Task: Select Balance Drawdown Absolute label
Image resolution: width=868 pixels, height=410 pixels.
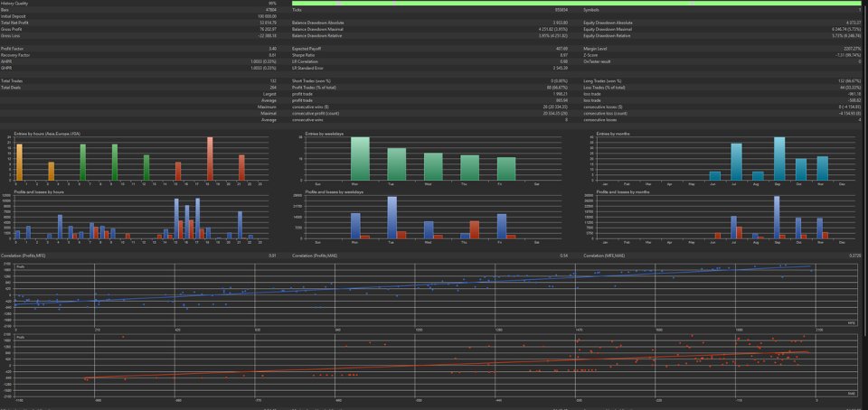Action: pyautogui.click(x=318, y=23)
